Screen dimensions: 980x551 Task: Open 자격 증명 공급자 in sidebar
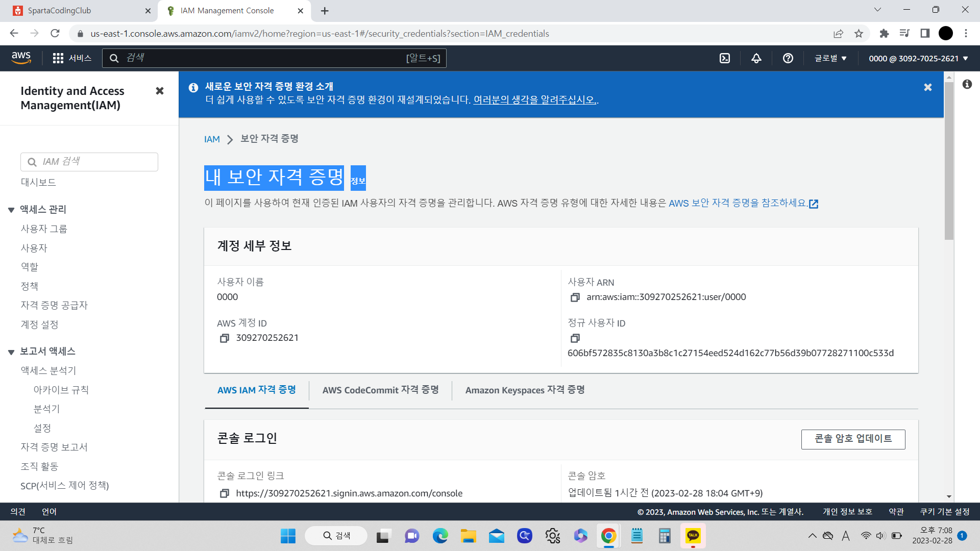pos(54,306)
